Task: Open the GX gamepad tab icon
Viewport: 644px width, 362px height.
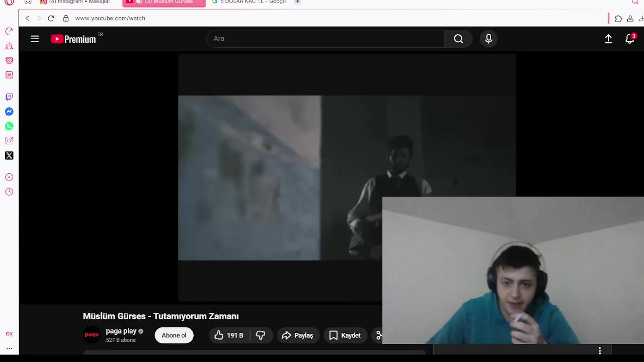Action: pyautogui.click(x=28, y=2)
